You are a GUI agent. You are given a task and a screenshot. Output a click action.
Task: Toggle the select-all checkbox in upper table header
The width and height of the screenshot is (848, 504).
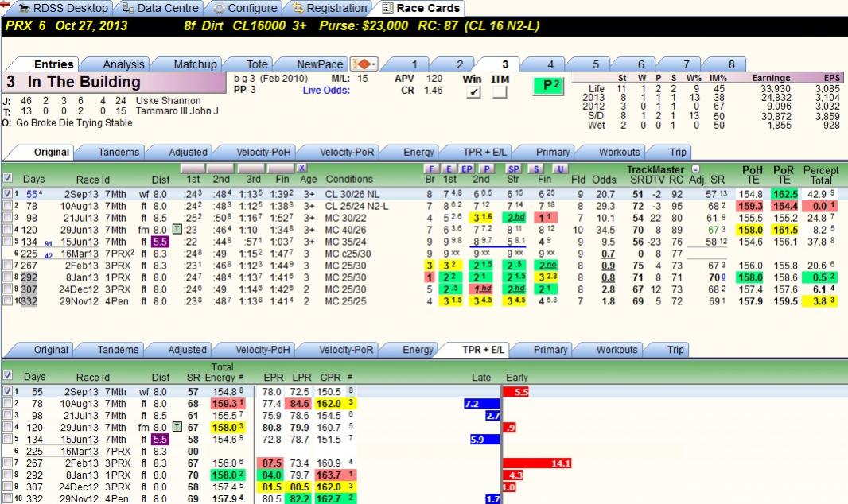point(8,178)
